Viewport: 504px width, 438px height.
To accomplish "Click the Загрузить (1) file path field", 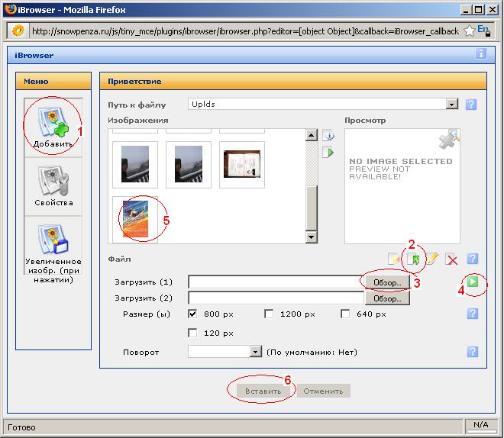I will [276, 282].
